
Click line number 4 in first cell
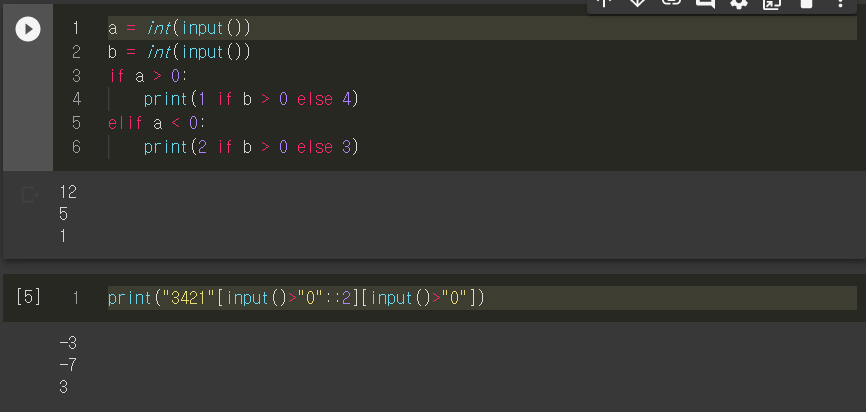click(x=76, y=99)
